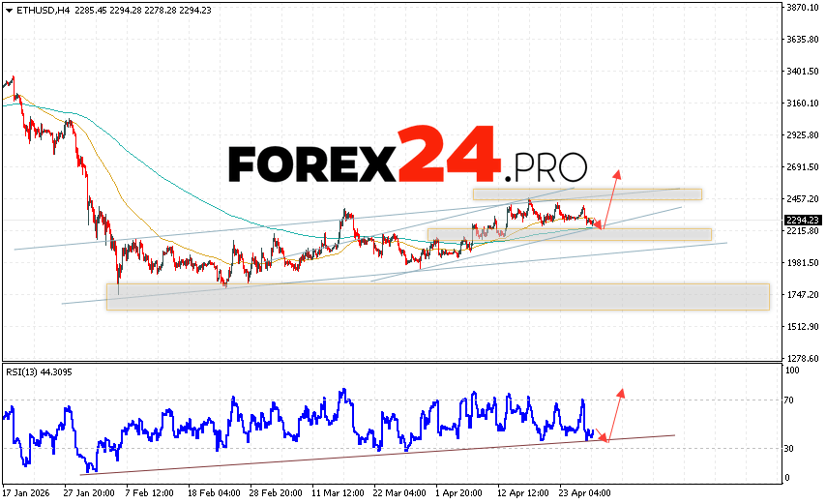Click the FOREX24.PRO watermark logo
The width and height of the screenshot is (826, 504).
click(x=407, y=157)
